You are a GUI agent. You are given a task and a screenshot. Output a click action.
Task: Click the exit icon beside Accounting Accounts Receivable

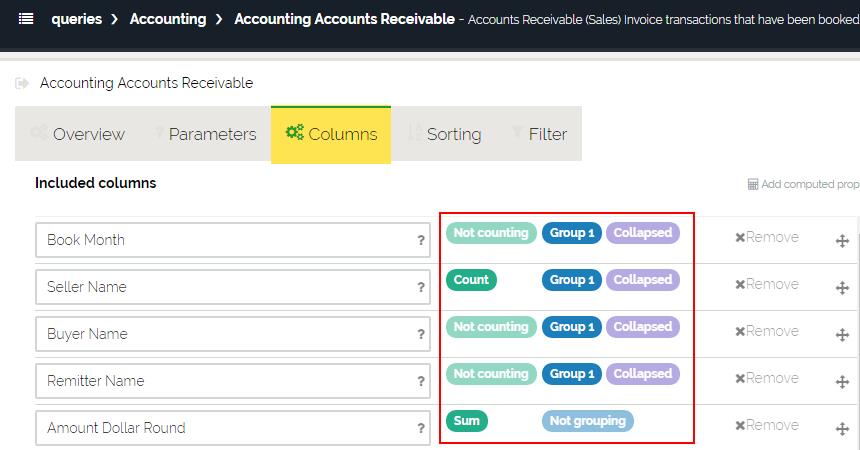pyautogui.click(x=22, y=83)
